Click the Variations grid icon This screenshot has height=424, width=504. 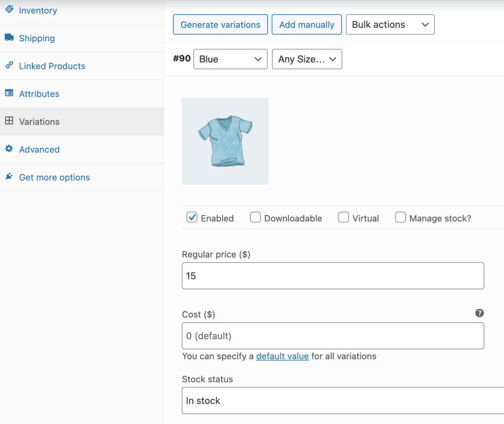pyautogui.click(x=9, y=121)
